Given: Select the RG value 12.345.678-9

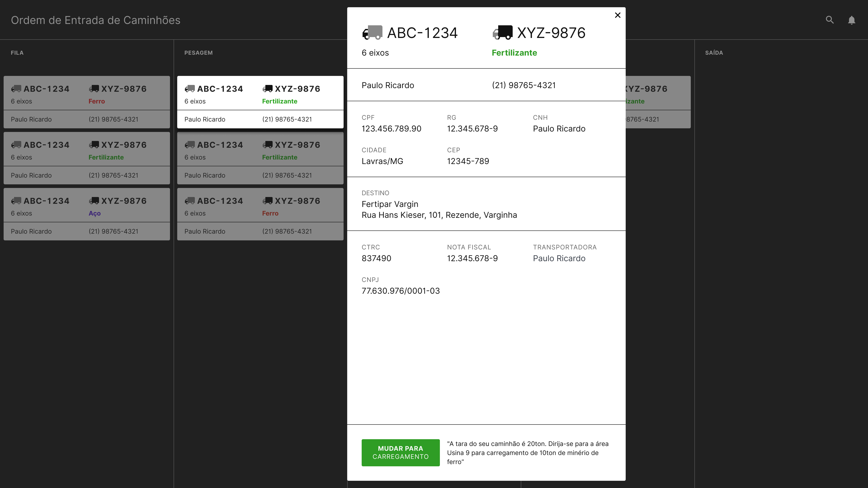Looking at the screenshot, I should coord(472,129).
